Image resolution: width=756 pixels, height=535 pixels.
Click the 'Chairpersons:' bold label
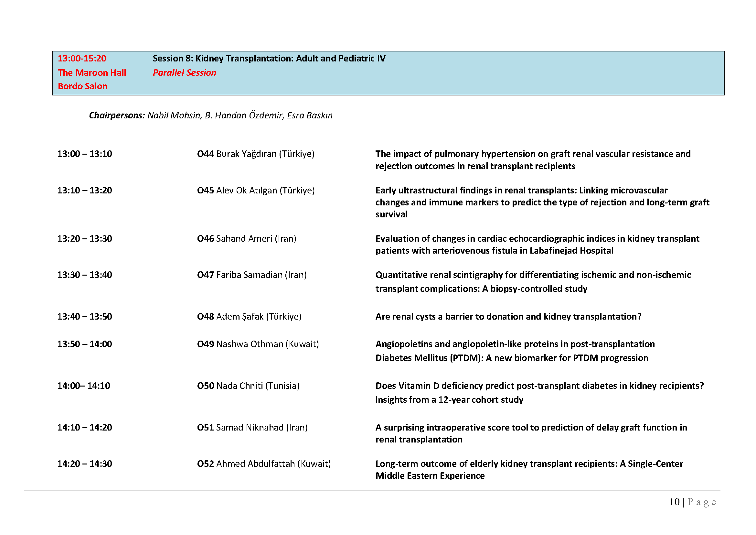117,115
